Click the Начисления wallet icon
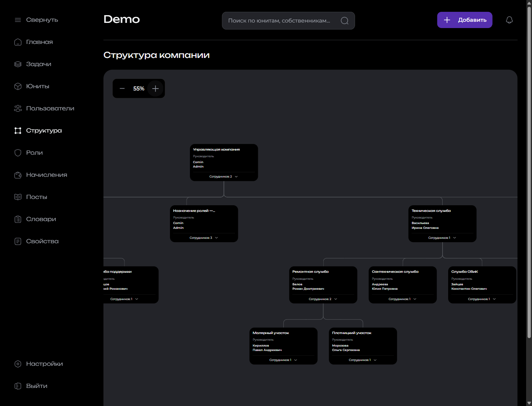 point(18,175)
